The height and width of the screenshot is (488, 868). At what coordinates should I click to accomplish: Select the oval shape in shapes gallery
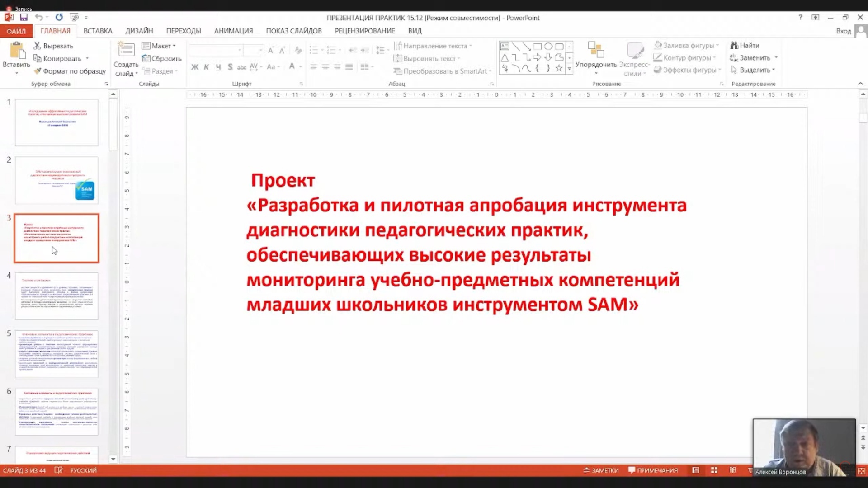[548, 46]
